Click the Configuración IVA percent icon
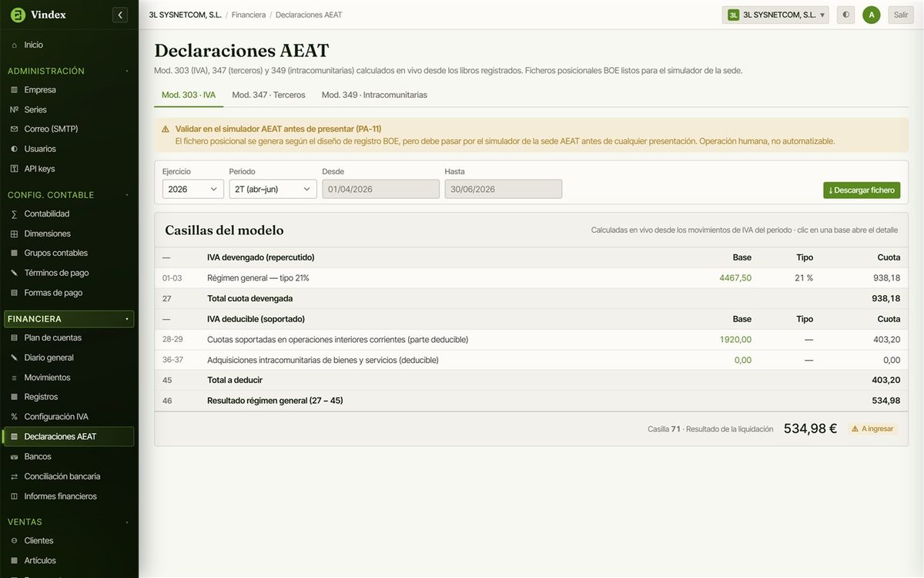 (x=14, y=417)
